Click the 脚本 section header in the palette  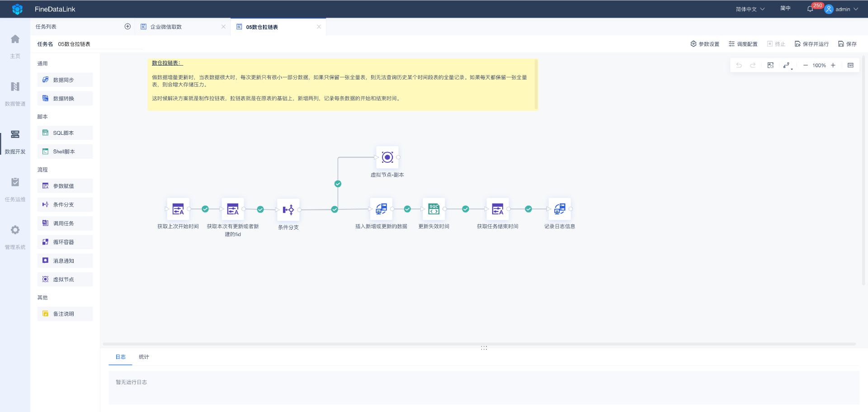pyautogui.click(x=42, y=117)
